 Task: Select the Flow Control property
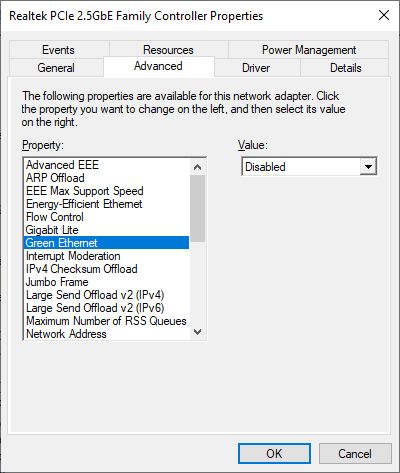click(107, 217)
